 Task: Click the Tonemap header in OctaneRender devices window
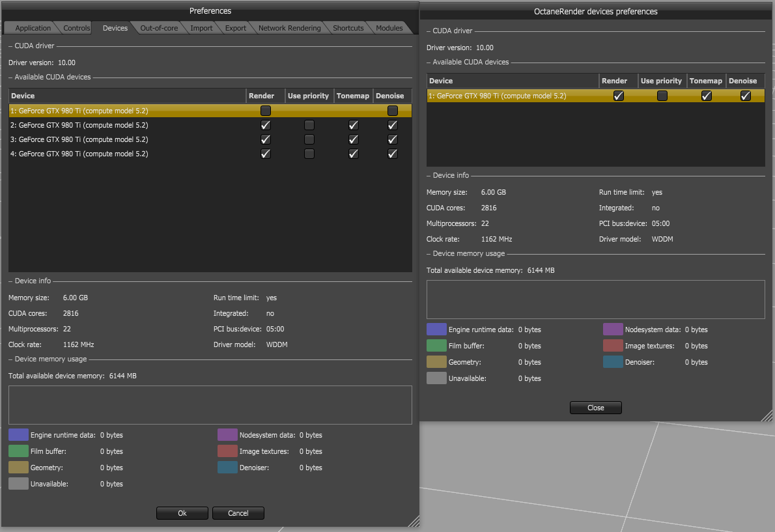(707, 81)
